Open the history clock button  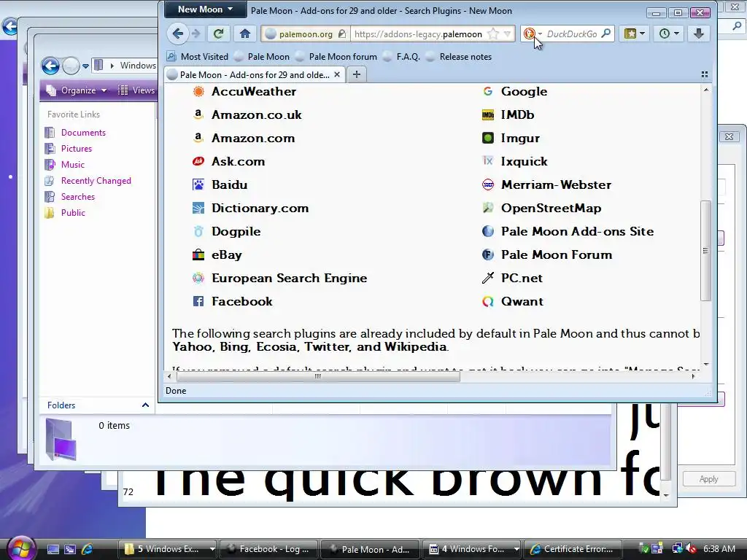[669, 34]
